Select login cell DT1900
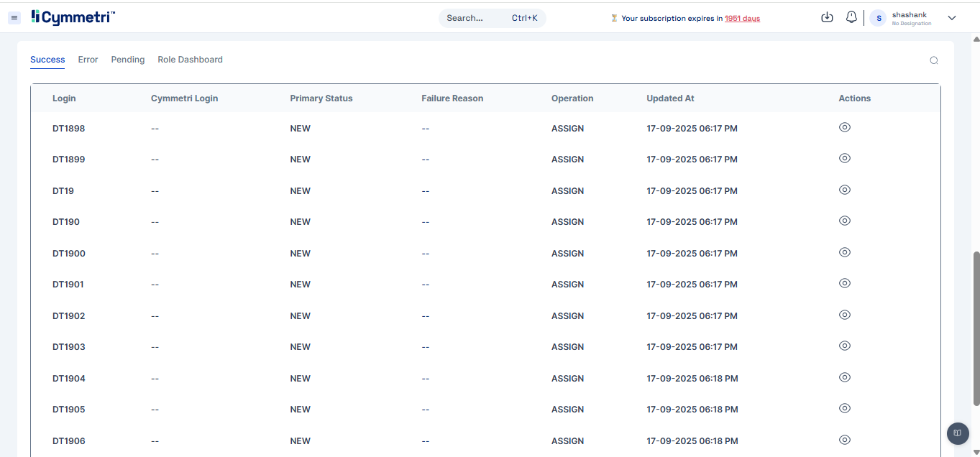Viewport: 980px width, 457px height. tap(69, 254)
